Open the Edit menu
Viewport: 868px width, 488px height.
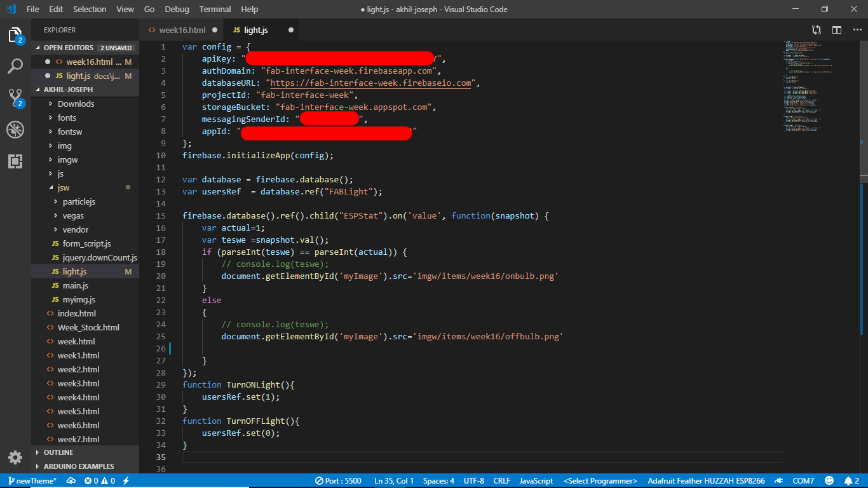click(56, 10)
